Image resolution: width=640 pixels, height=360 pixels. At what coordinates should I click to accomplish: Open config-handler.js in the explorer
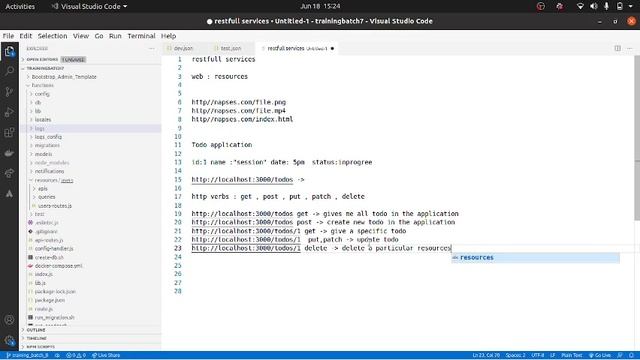54,249
